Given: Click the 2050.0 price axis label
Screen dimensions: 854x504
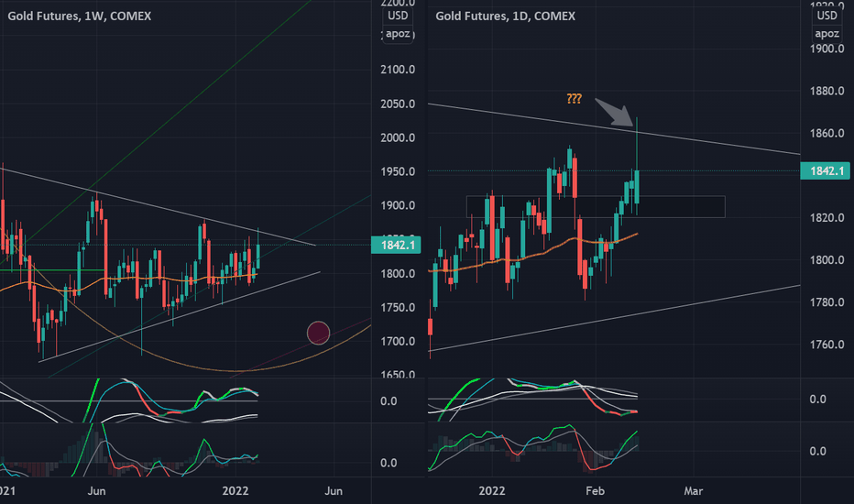Looking at the screenshot, I should pos(398,104).
